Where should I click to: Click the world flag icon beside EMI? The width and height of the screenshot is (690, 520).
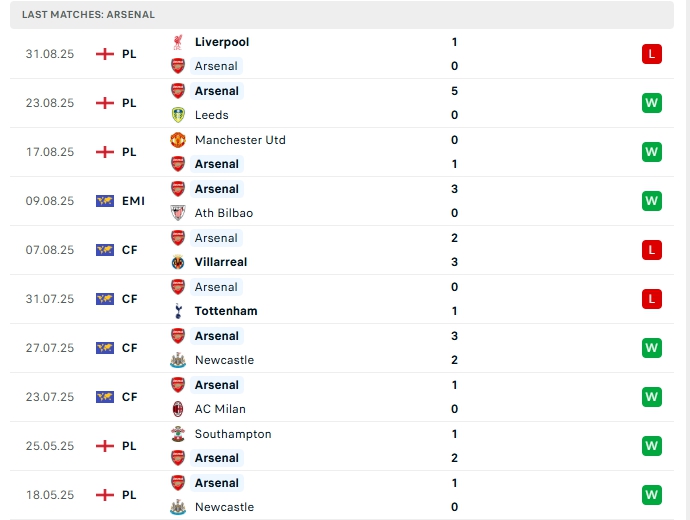coord(104,201)
